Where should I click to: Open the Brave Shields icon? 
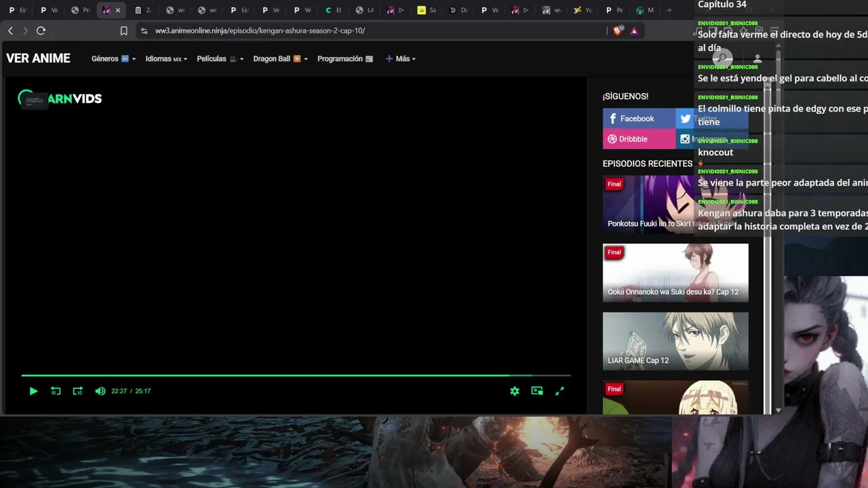pyautogui.click(x=618, y=30)
